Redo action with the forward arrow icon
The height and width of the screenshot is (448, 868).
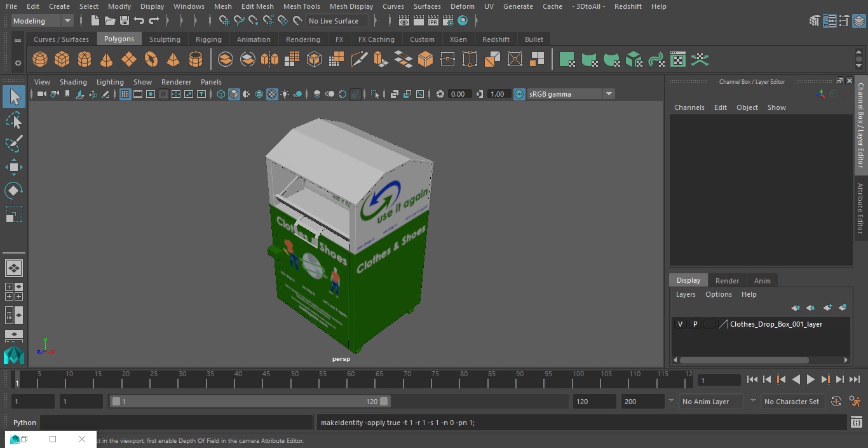click(154, 21)
